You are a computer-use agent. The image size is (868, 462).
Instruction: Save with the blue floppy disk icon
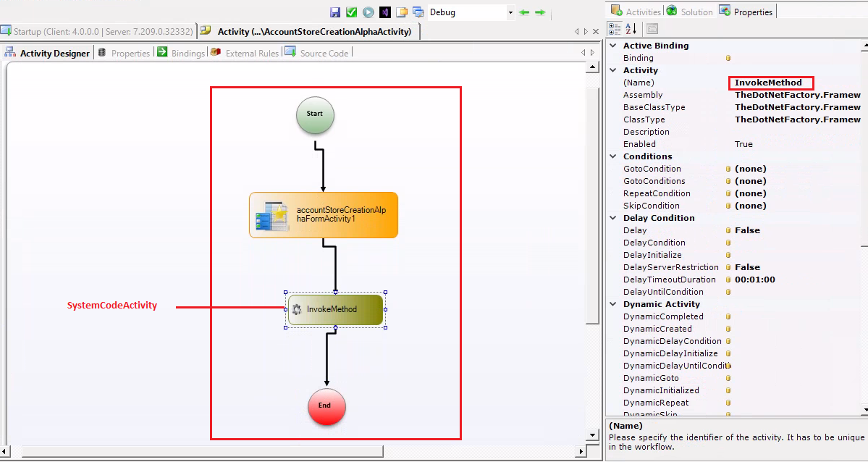click(335, 12)
